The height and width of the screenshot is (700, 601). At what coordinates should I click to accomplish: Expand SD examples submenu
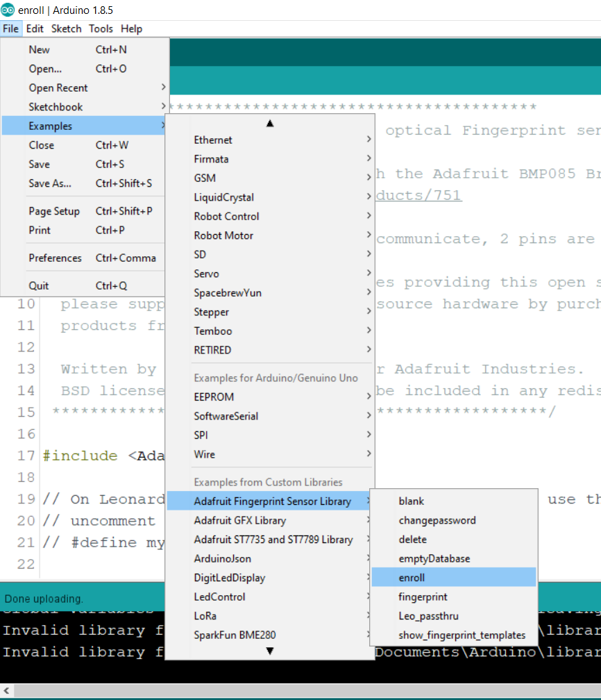point(270,254)
